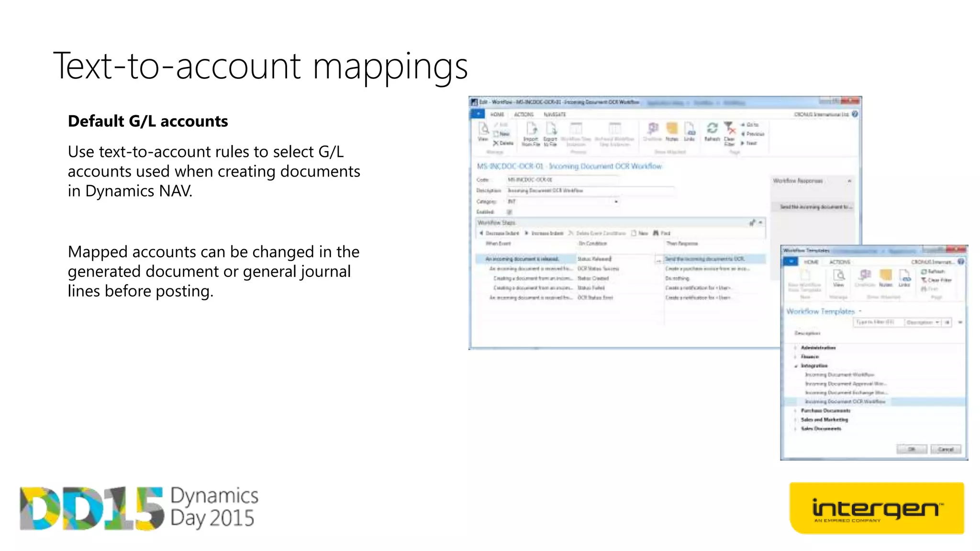
Task: Click OK in Workflow Templates dialog
Action: pos(912,449)
